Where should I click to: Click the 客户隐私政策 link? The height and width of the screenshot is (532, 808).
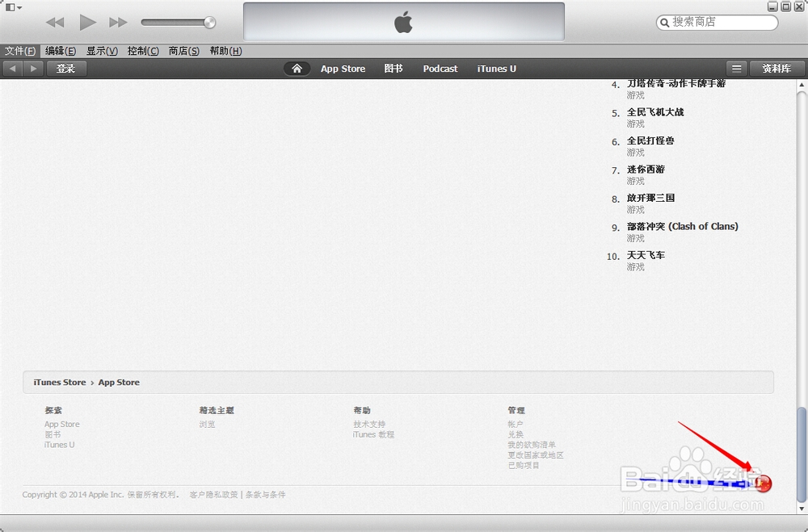coord(214,495)
